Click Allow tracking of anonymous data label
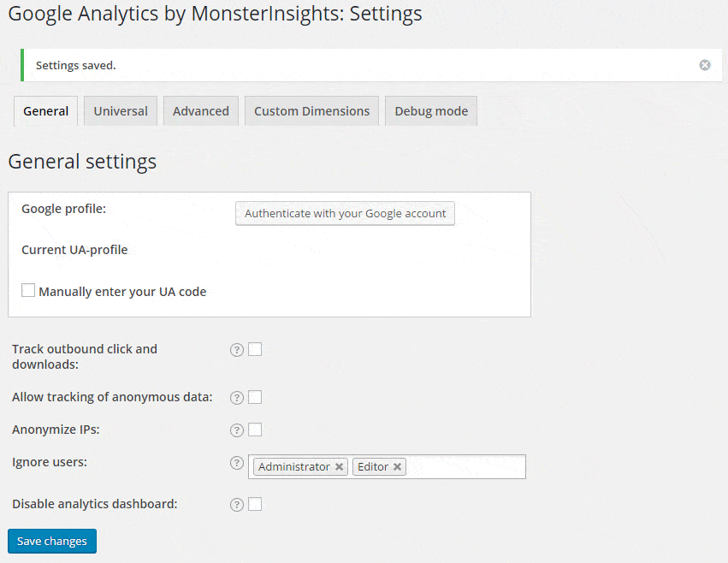Screen dimensions: 728x563 (x=112, y=397)
